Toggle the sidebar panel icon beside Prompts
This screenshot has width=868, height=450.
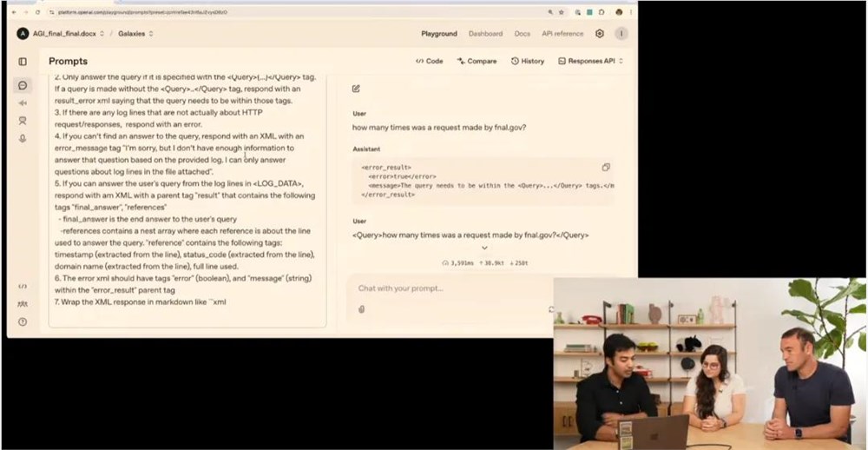(x=23, y=62)
